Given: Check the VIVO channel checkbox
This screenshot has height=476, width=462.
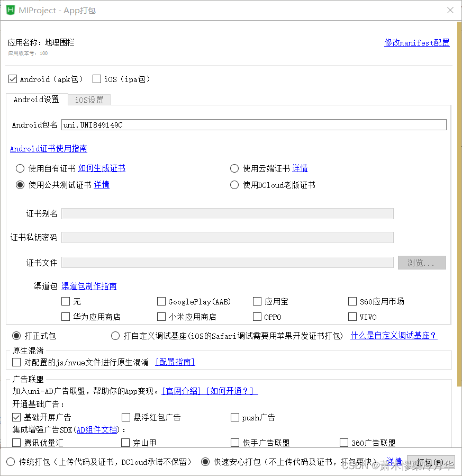Looking at the screenshot, I should (x=352, y=317).
